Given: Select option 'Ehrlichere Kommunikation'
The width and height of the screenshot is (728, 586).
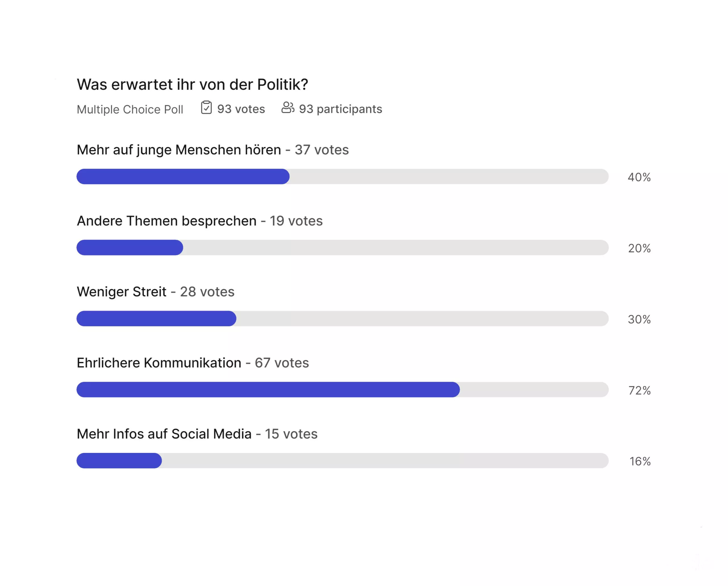Looking at the screenshot, I should pyautogui.click(x=159, y=363).
